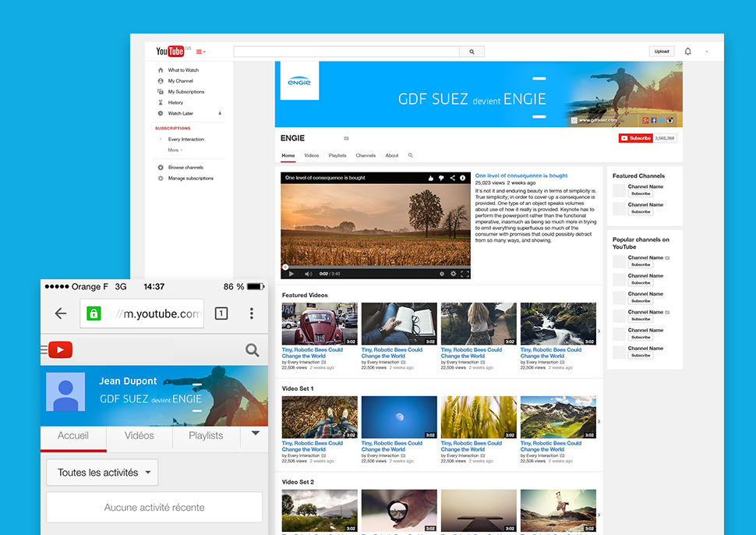The width and height of the screenshot is (756, 535).
Task: Expand the Featured Videos row with the right chevron
Action: coord(599,331)
